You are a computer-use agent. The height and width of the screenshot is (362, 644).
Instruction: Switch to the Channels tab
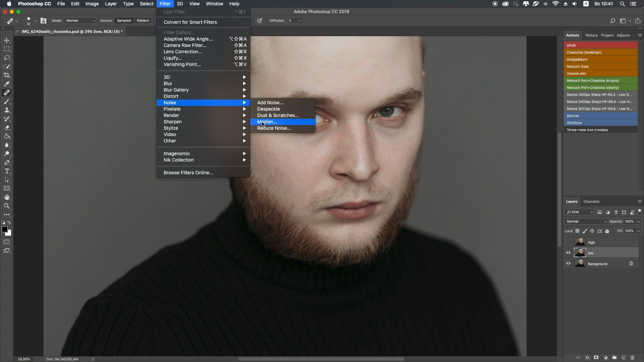coord(591,201)
